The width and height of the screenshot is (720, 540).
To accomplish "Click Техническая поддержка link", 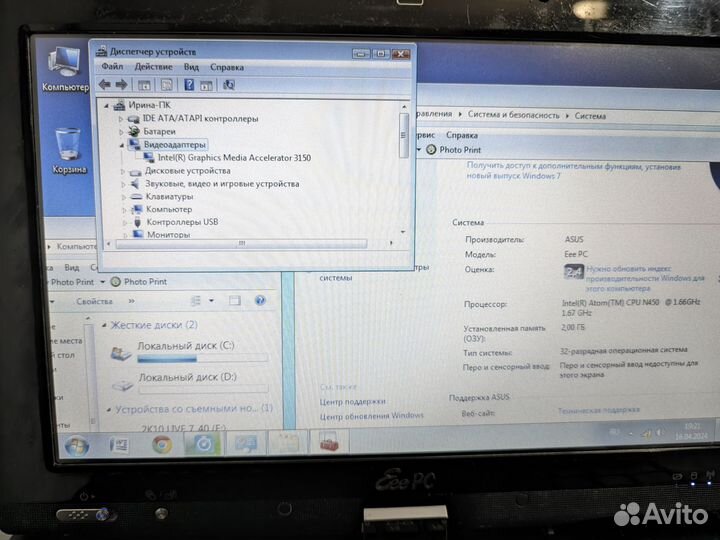I will pyautogui.click(x=598, y=410).
